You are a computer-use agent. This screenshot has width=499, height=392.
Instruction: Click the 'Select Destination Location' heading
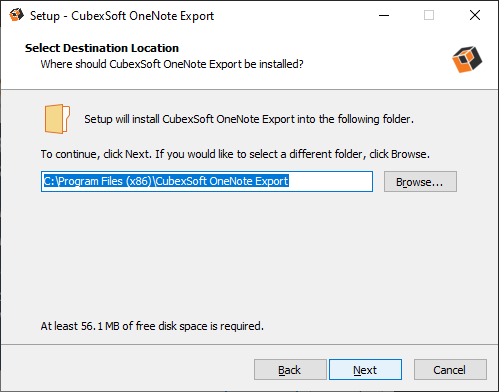tap(102, 48)
